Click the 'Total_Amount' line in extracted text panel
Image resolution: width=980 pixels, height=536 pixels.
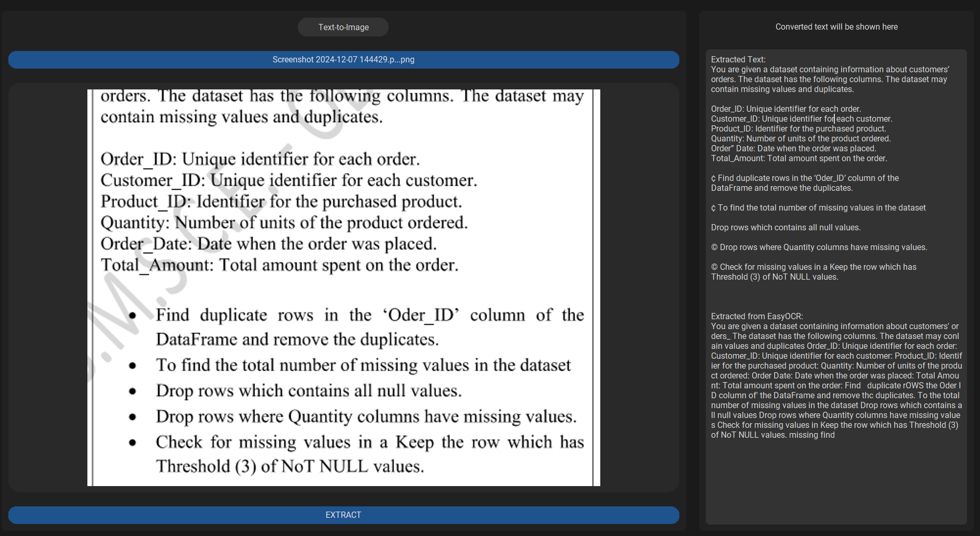click(x=798, y=159)
